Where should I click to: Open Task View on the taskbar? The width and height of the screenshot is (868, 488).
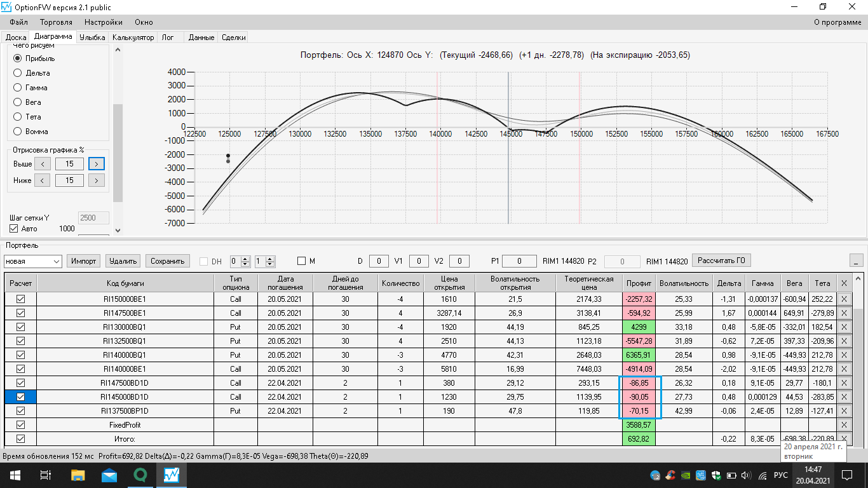click(45, 475)
